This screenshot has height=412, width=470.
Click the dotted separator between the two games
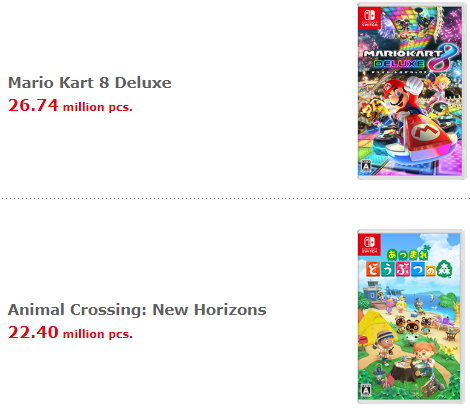click(235, 198)
